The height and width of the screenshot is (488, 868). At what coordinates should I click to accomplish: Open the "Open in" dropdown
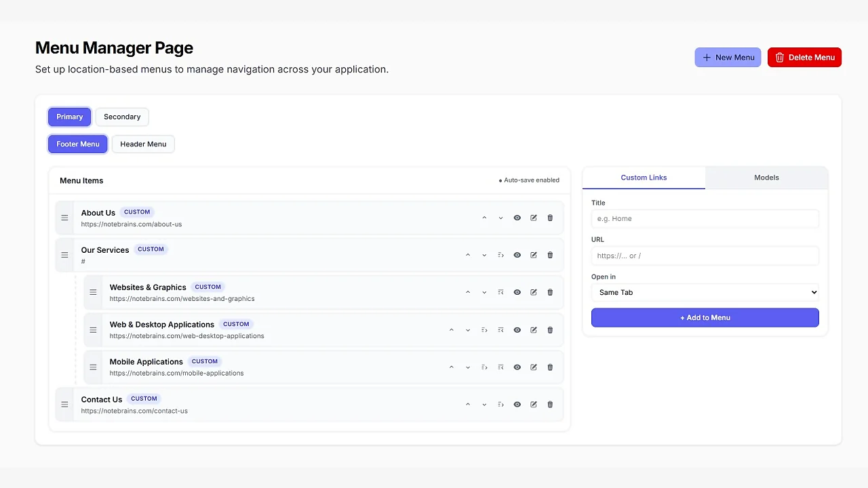(705, 292)
